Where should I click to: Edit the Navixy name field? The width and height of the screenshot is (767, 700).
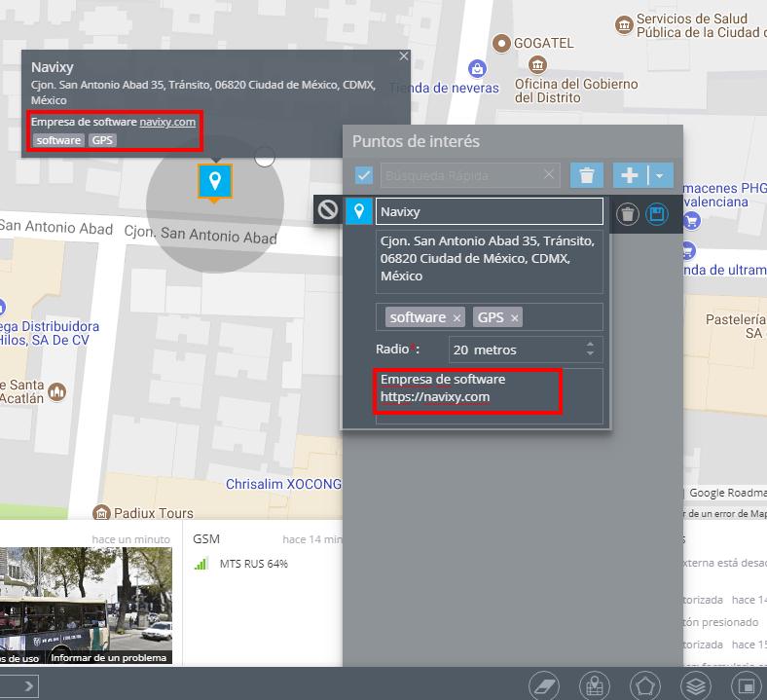click(x=490, y=212)
